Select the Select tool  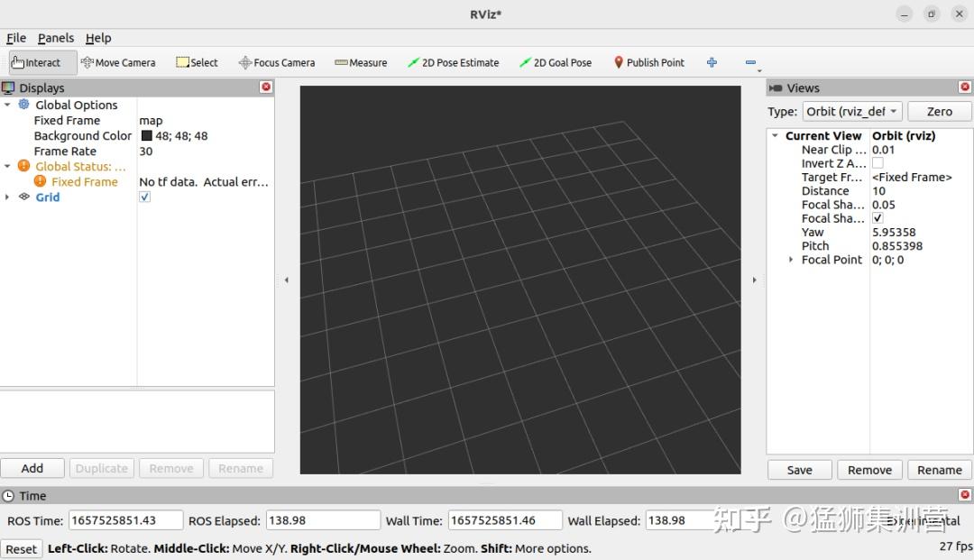(x=197, y=62)
